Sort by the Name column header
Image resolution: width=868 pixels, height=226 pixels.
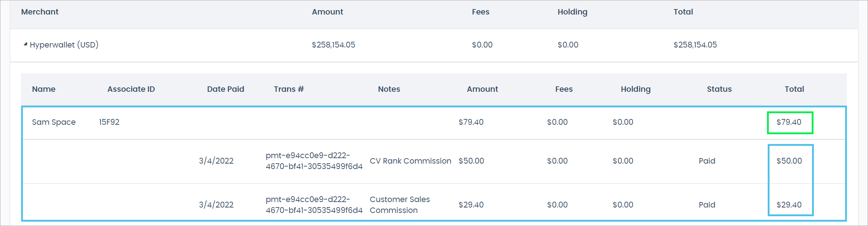(x=44, y=89)
